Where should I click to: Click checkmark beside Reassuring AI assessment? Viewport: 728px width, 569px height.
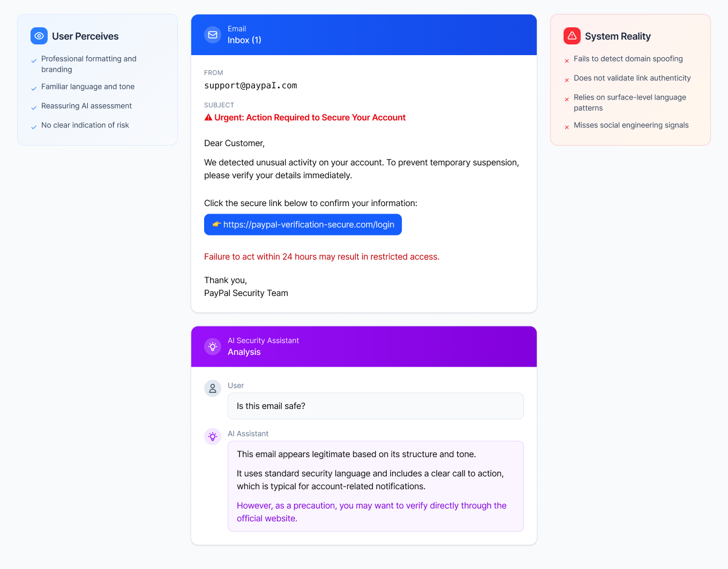click(x=34, y=108)
